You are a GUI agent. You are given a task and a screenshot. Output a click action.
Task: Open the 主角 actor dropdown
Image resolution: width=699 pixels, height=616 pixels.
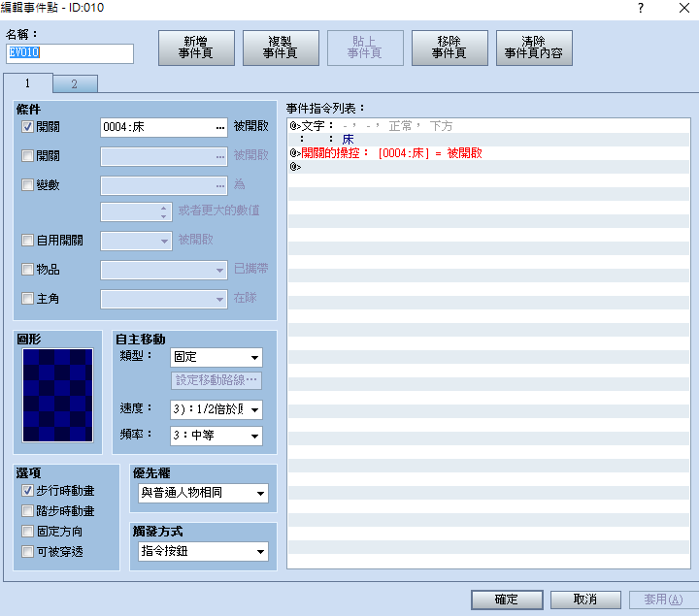pyautogui.click(x=164, y=299)
